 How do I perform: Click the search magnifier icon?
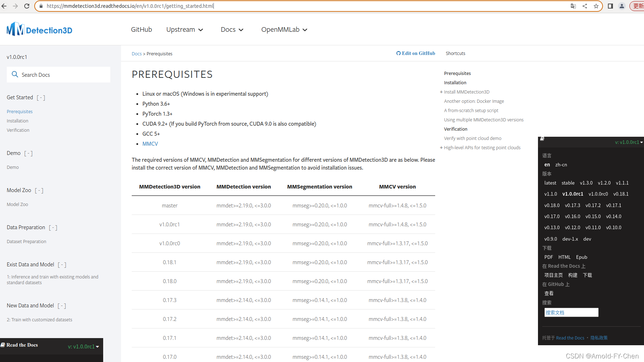point(15,74)
